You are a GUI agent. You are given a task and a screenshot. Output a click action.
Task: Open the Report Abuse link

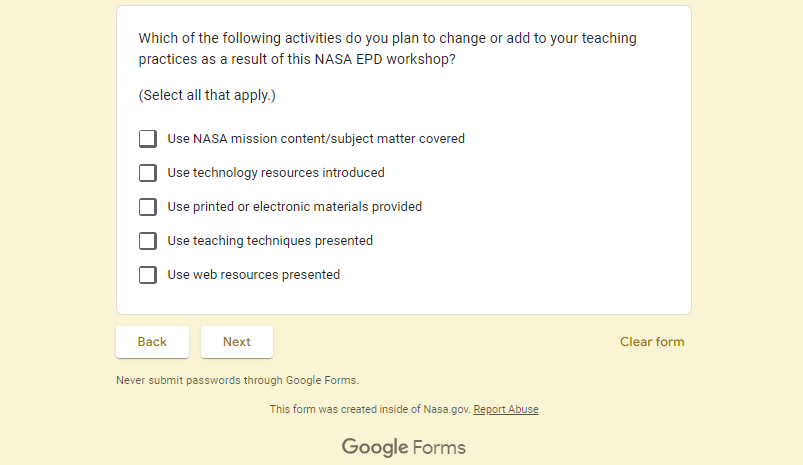coord(506,409)
